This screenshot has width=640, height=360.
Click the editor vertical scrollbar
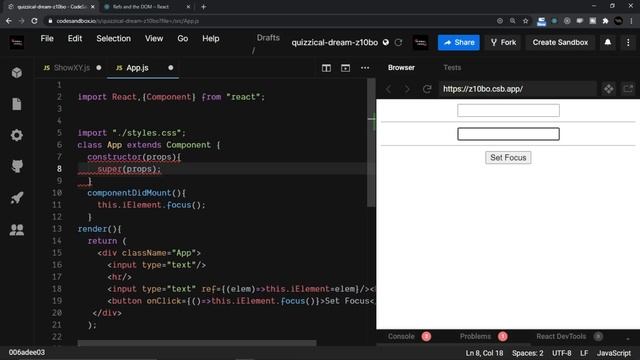[371, 142]
